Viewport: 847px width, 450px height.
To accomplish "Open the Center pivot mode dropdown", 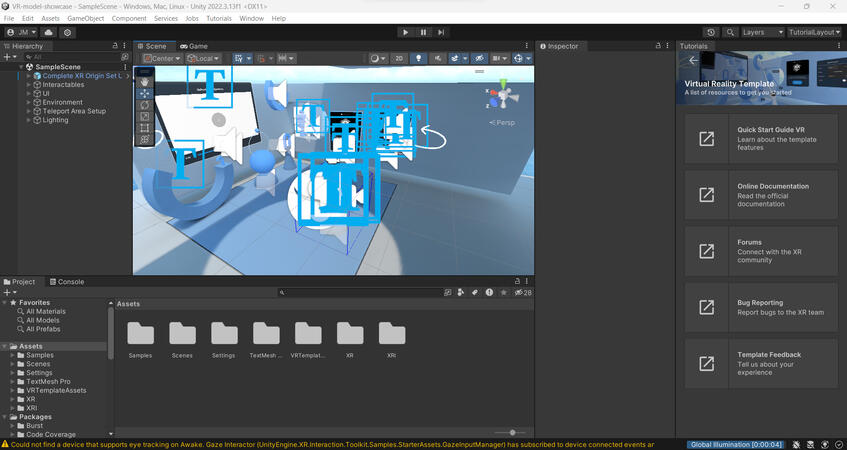I will tap(160, 59).
